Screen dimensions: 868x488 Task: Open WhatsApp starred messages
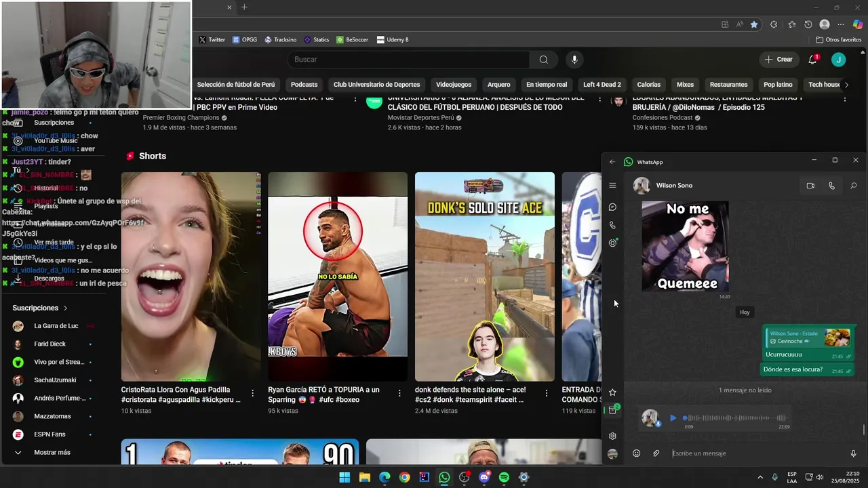pyautogui.click(x=612, y=392)
